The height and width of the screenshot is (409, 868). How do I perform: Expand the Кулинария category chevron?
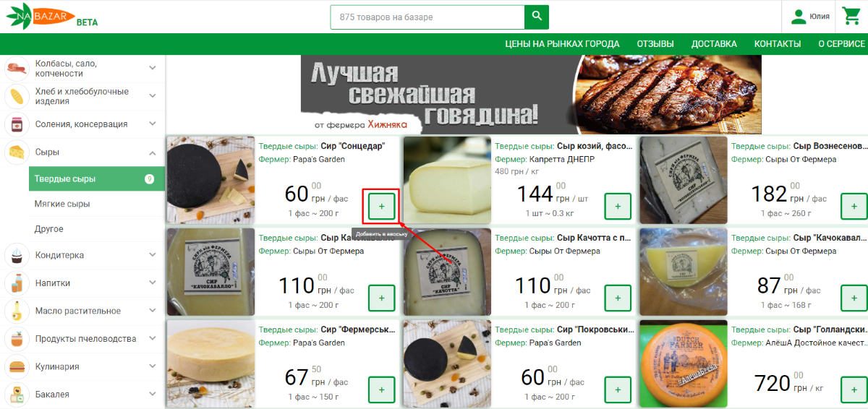pos(153,366)
